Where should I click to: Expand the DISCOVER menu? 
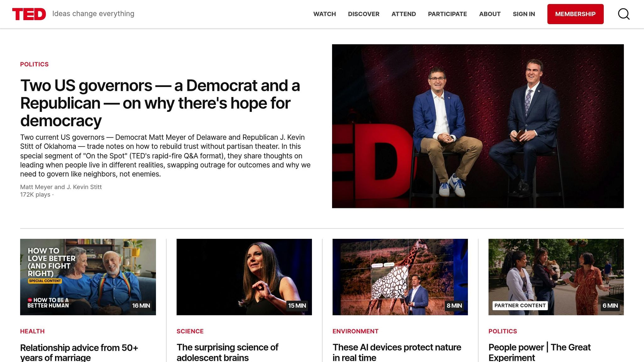click(x=364, y=14)
